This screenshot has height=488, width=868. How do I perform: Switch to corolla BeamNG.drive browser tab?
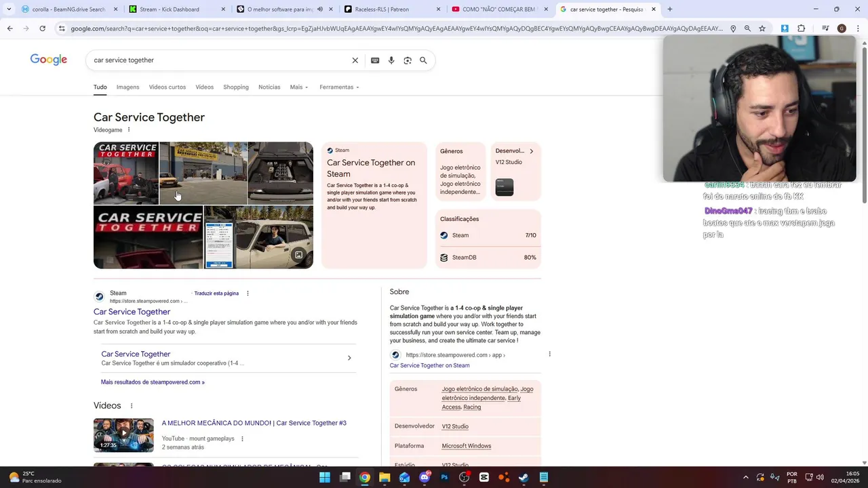coord(68,9)
